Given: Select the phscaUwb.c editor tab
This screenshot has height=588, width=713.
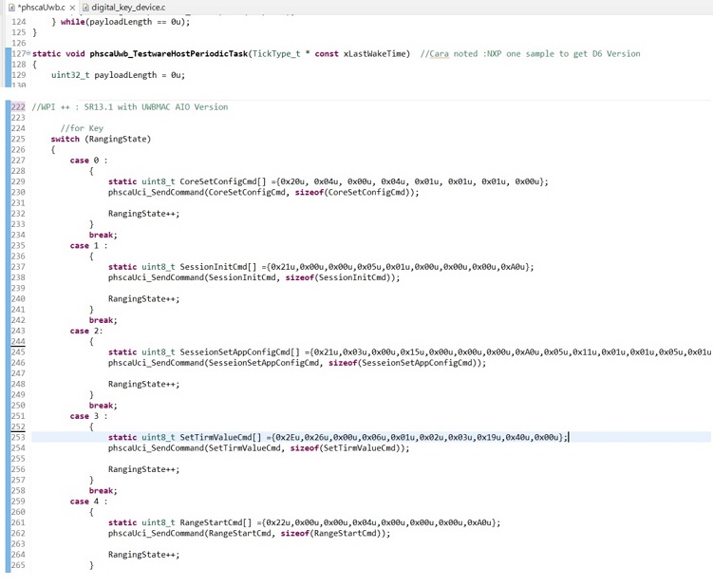Looking at the screenshot, I should click(41, 7).
